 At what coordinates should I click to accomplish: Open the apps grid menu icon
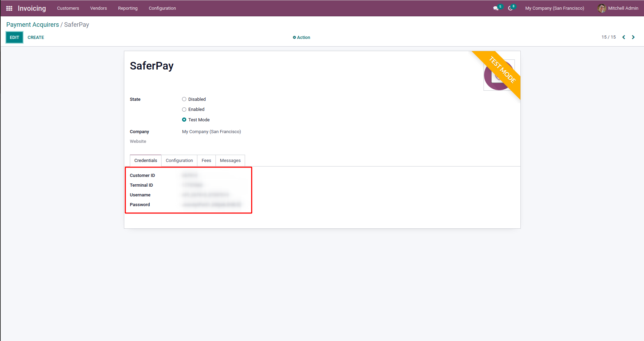pos(9,8)
